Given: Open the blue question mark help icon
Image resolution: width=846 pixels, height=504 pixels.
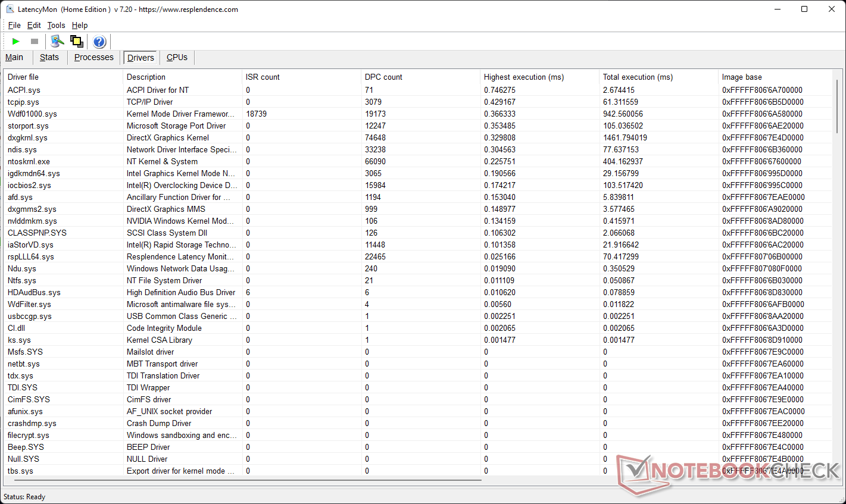Looking at the screenshot, I should tap(99, 41).
